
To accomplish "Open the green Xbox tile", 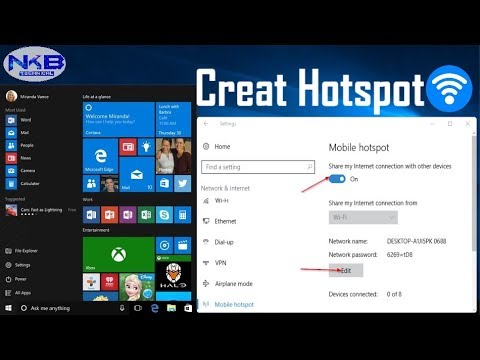I will pyautogui.click(x=118, y=254).
